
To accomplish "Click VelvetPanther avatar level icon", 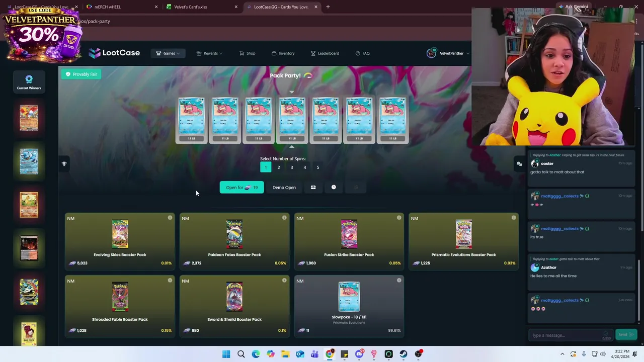I will [432, 53].
